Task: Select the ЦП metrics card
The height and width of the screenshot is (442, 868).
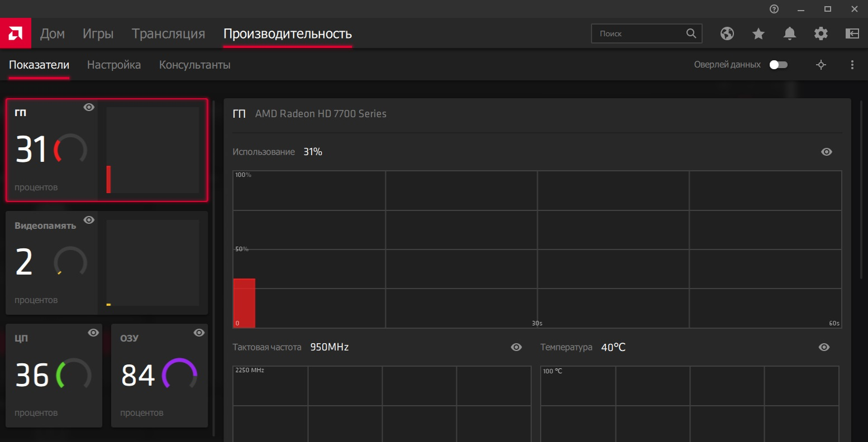Action: (54, 376)
